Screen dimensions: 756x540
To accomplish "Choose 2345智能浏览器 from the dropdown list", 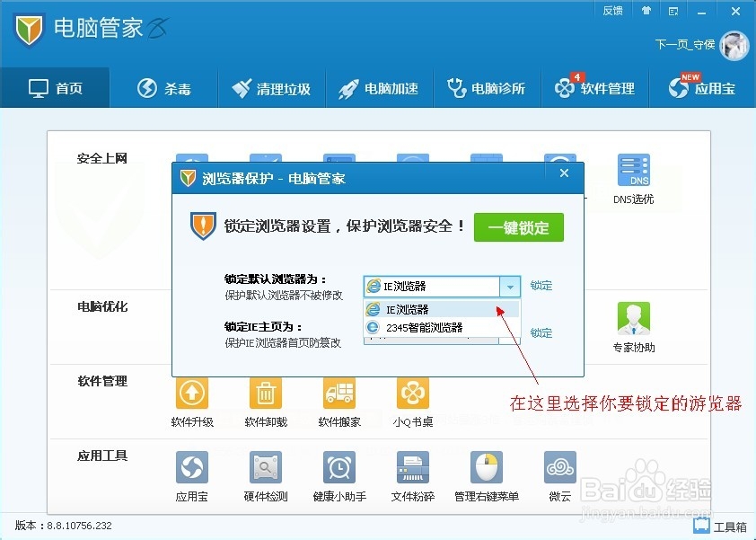I will click(x=441, y=328).
